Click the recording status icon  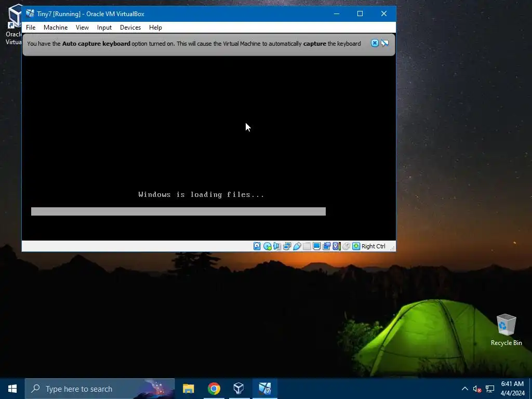(326, 246)
